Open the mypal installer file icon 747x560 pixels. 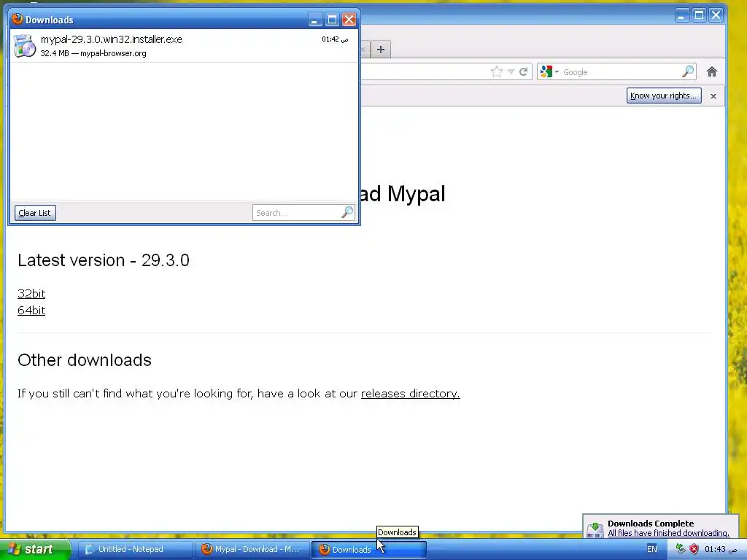pos(24,46)
